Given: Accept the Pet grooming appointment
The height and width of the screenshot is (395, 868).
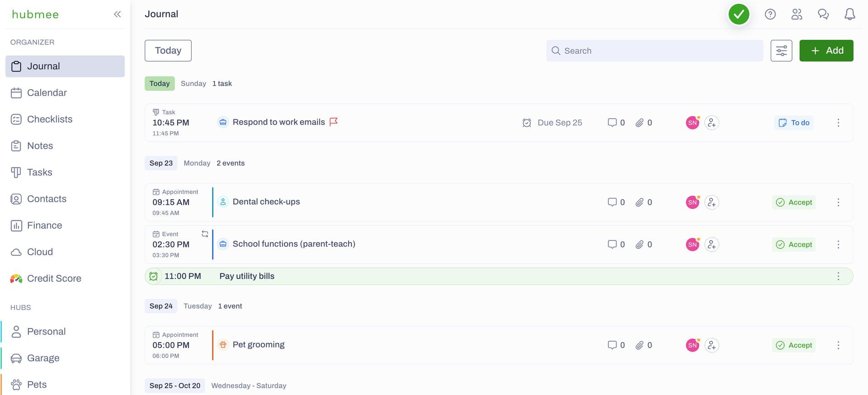Looking at the screenshot, I should pos(794,345).
